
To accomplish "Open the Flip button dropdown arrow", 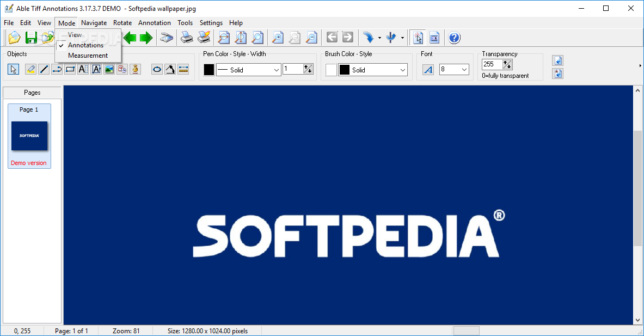I will (x=402, y=38).
